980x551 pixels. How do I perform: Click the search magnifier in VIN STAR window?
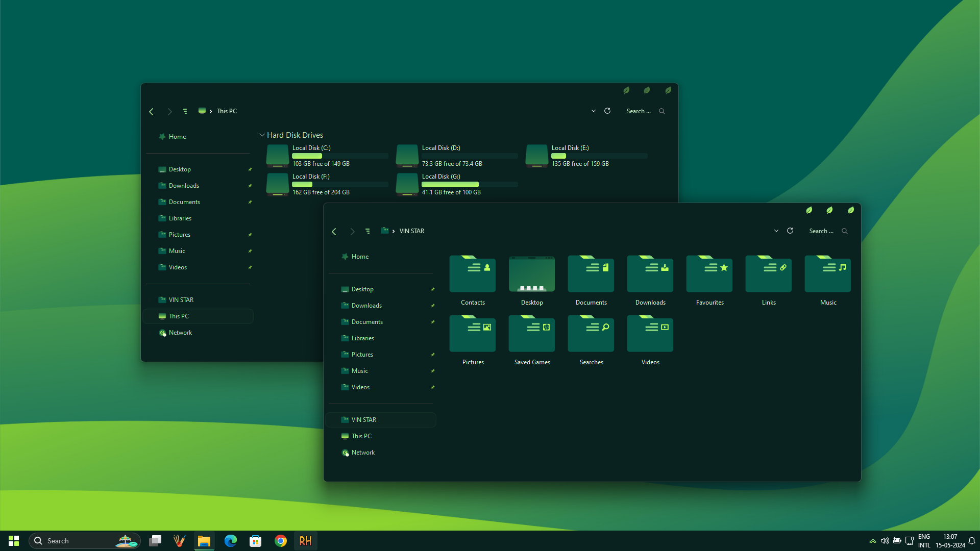[x=845, y=231]
